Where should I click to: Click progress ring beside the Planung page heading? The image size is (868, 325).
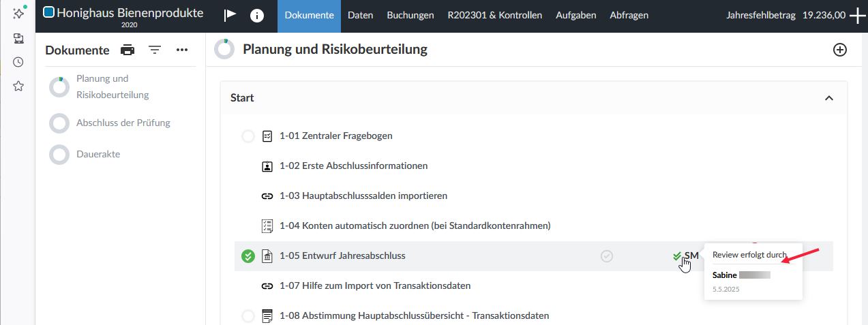pyautogui.click(x=224, y=50)
